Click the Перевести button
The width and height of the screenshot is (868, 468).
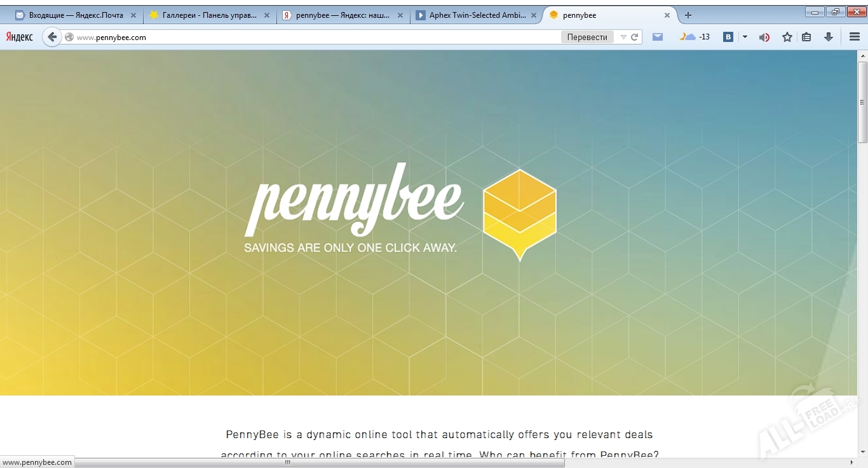[587, 37]
